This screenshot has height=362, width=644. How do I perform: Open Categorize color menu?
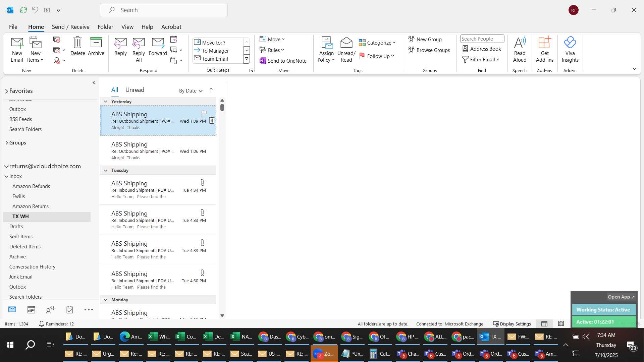(x=377, y=43)
